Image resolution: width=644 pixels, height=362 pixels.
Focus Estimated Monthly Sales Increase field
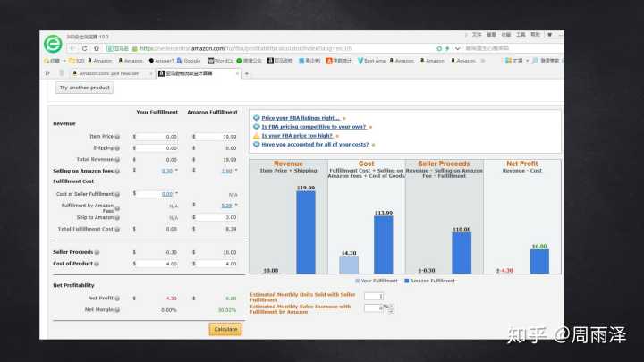pos(374,307)
